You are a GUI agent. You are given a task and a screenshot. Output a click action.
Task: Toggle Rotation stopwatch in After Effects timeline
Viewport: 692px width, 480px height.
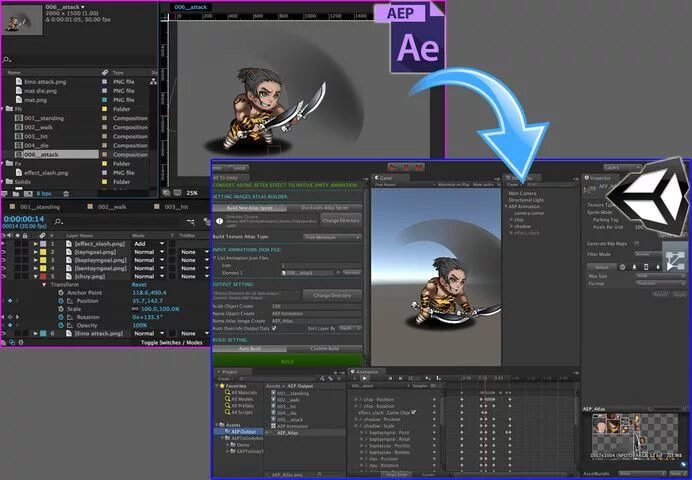[61, 317]
